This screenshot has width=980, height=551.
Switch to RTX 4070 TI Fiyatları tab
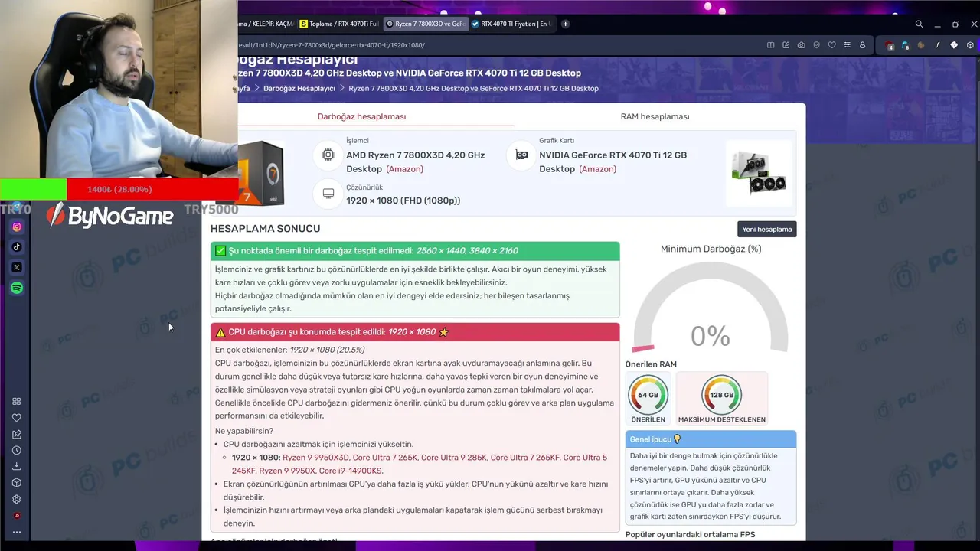point(511,24)
